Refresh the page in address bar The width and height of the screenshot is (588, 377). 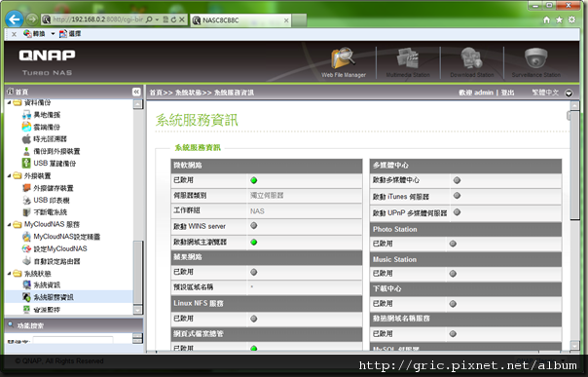[x=173, y=19]
